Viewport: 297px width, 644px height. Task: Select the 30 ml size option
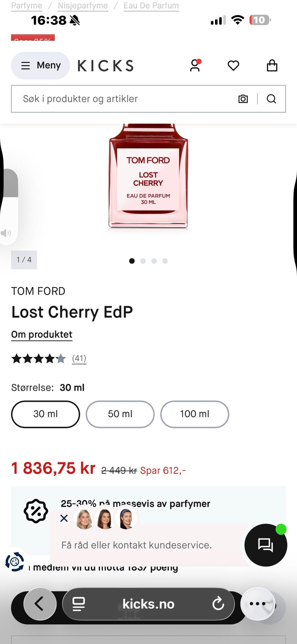[x=45, y=414]
